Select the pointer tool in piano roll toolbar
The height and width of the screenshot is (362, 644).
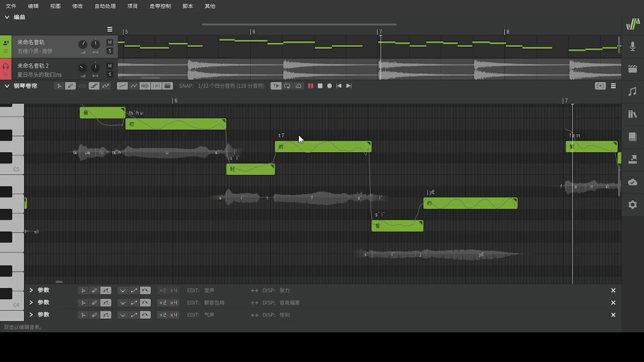coord(59,86)
